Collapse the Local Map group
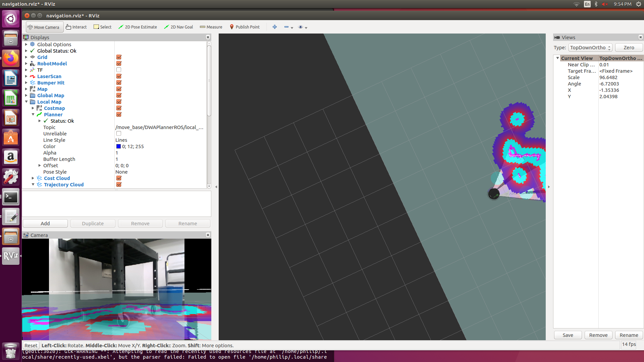 pos(26,102)
